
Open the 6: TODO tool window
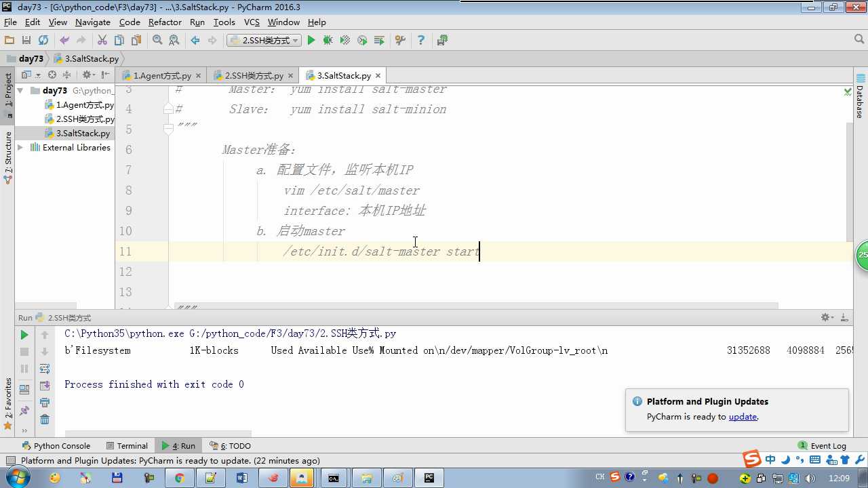[231, 446]
